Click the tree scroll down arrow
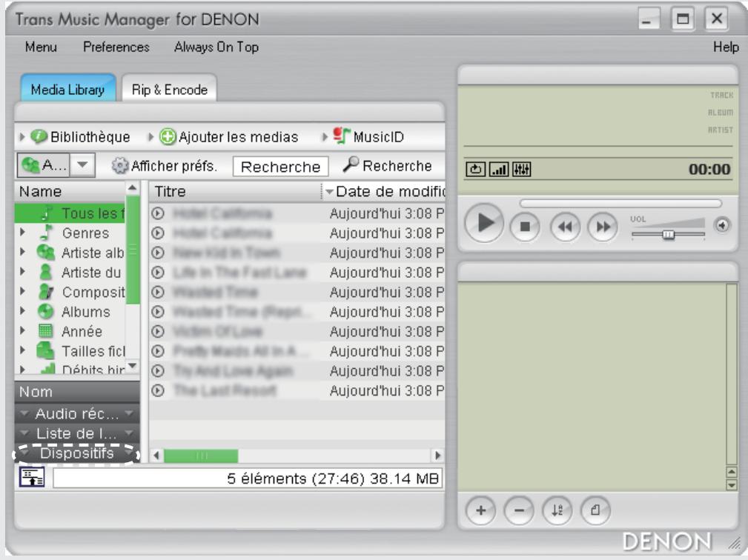Screen dimensions: 748x560 click(x=133, y=366)
